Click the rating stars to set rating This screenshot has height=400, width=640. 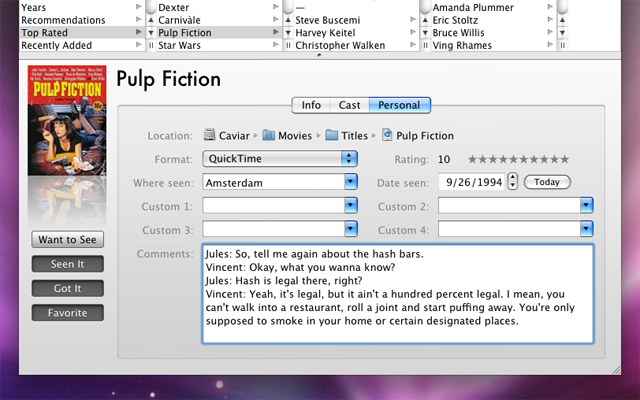(518, 159)
